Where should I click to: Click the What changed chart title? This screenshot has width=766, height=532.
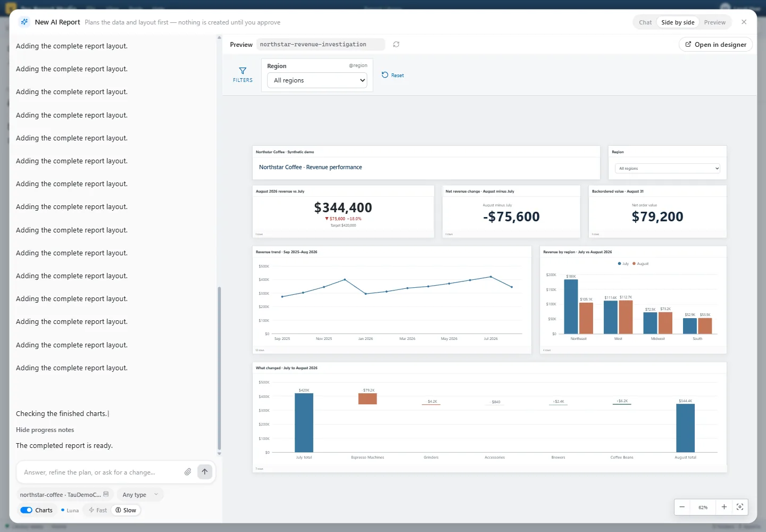pyautogui.click(x=286, y=368)
